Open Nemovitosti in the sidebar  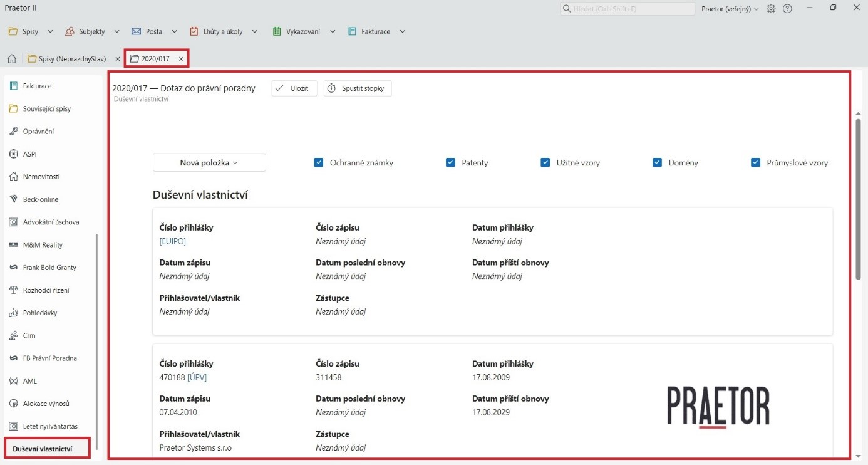point(41,177)
